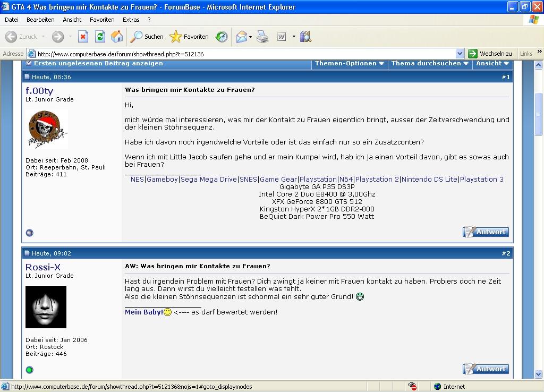Viewport: 544px width, 392px height.
Task: Expand the Links toolbar chevron
Action: 540,52
